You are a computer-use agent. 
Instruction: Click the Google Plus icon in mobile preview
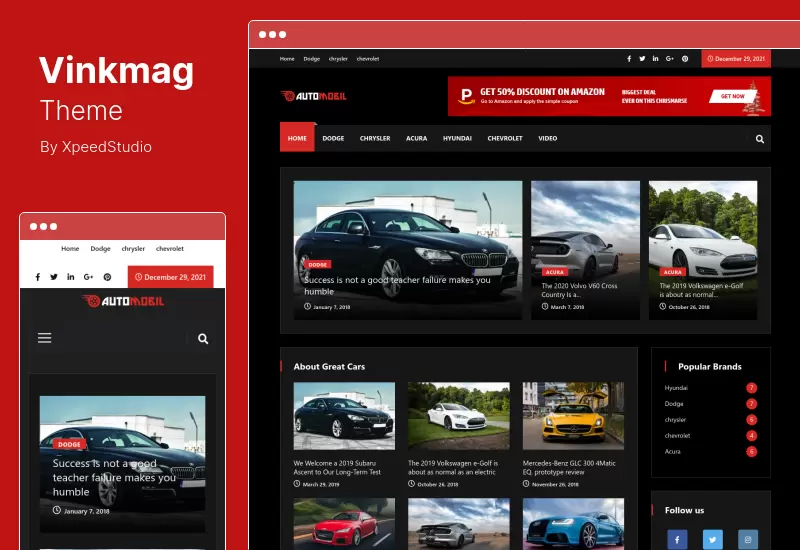[88, 277]
